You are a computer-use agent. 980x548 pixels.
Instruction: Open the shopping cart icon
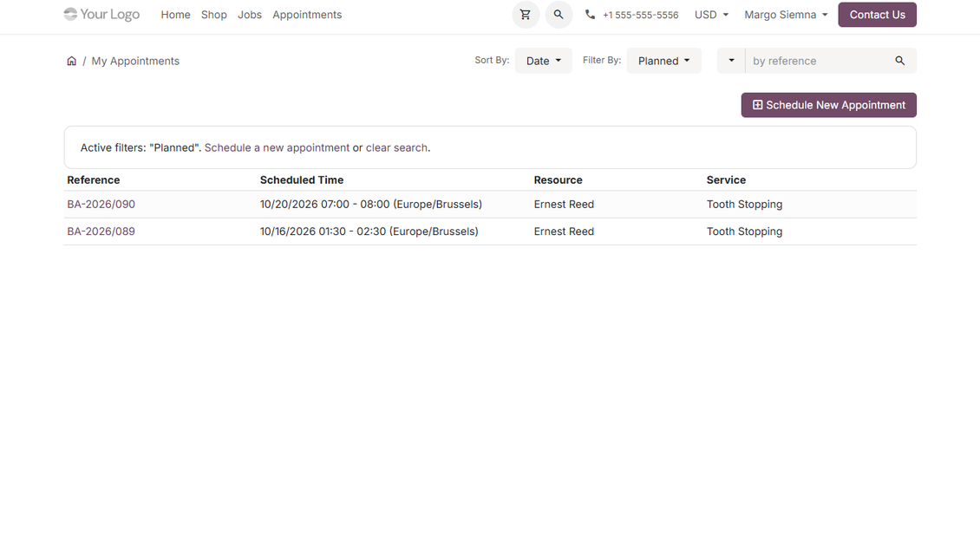pyautogui.click(x=525, y=15)
